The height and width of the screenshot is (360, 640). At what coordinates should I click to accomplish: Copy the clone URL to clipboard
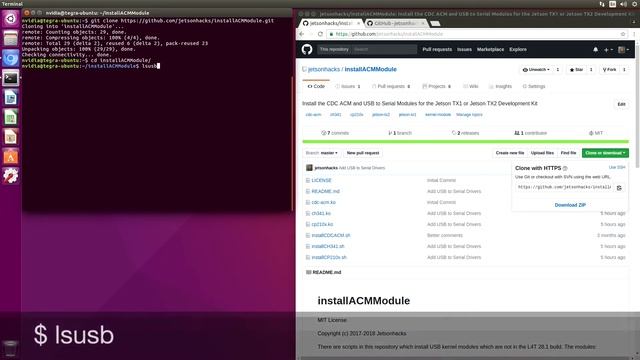tap(619, 187)
